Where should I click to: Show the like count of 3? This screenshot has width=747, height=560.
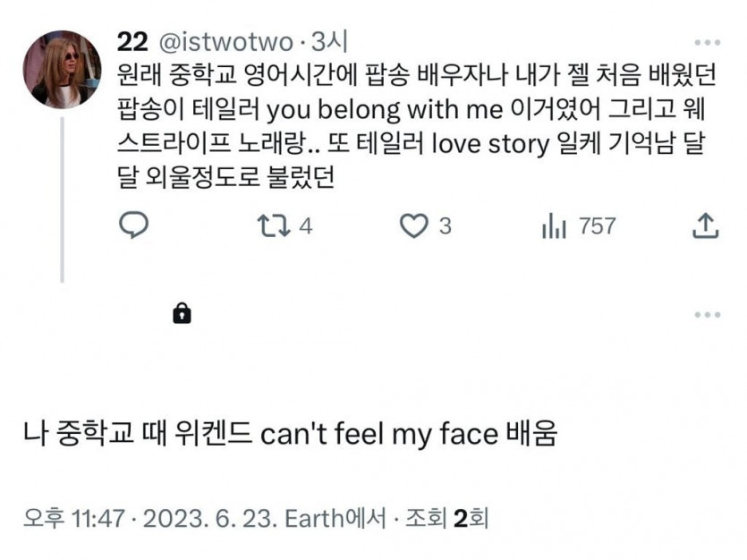tap(445, 226)
